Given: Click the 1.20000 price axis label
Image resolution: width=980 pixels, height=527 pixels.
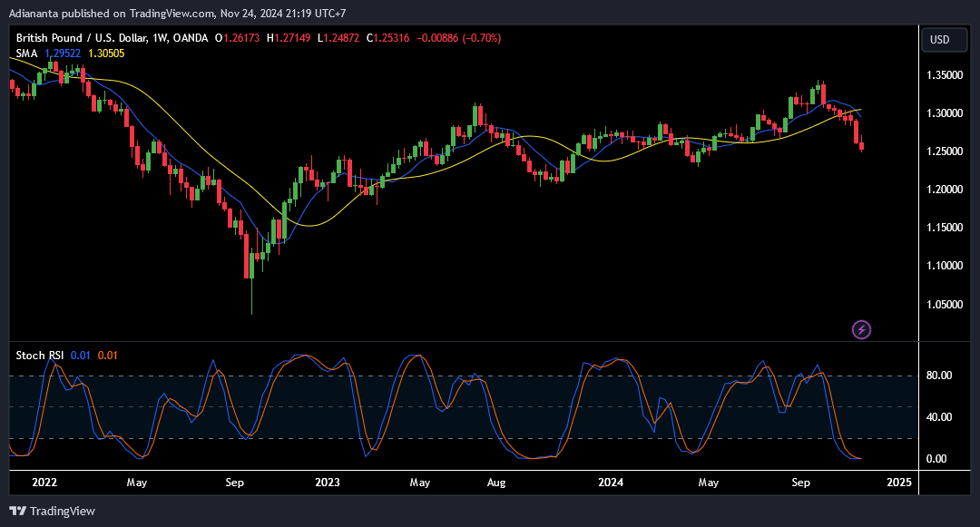Looking at the screenshot, I should click(x=945, y=190).
